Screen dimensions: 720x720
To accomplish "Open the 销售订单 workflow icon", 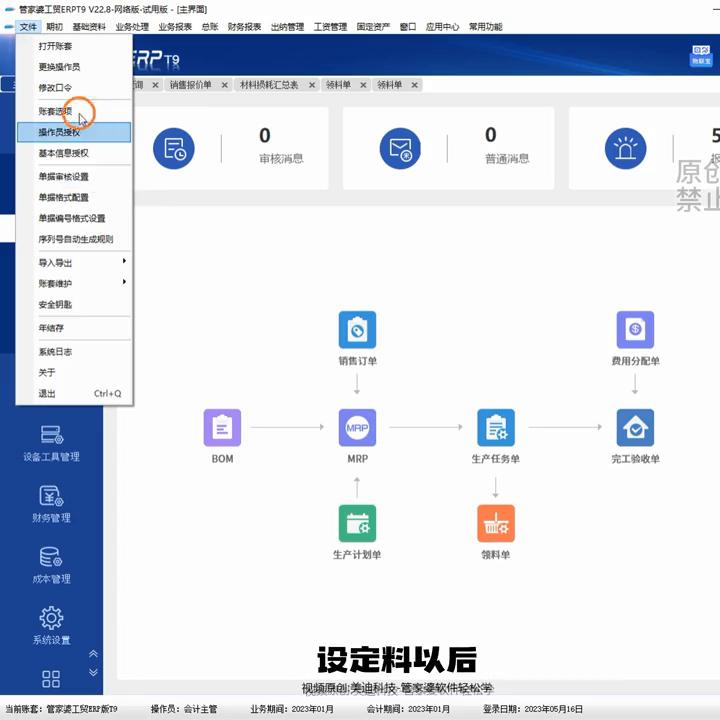I will click(x=357, y=330).
